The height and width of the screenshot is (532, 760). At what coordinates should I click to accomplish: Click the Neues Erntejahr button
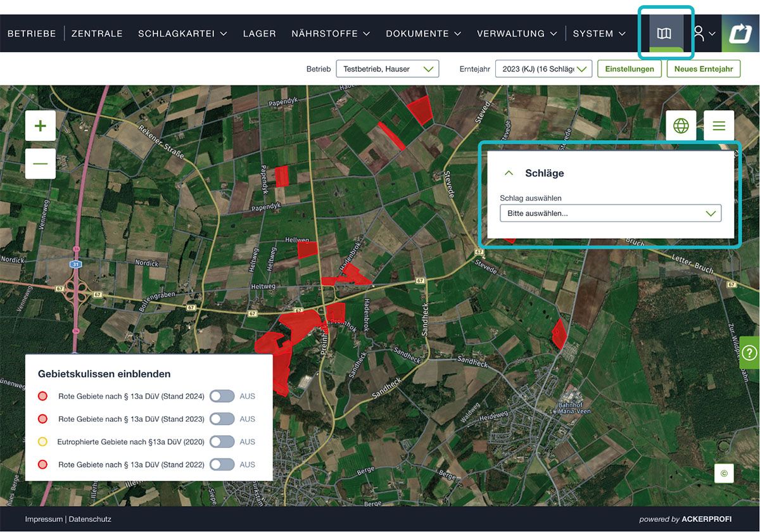[x=703, y=69]
